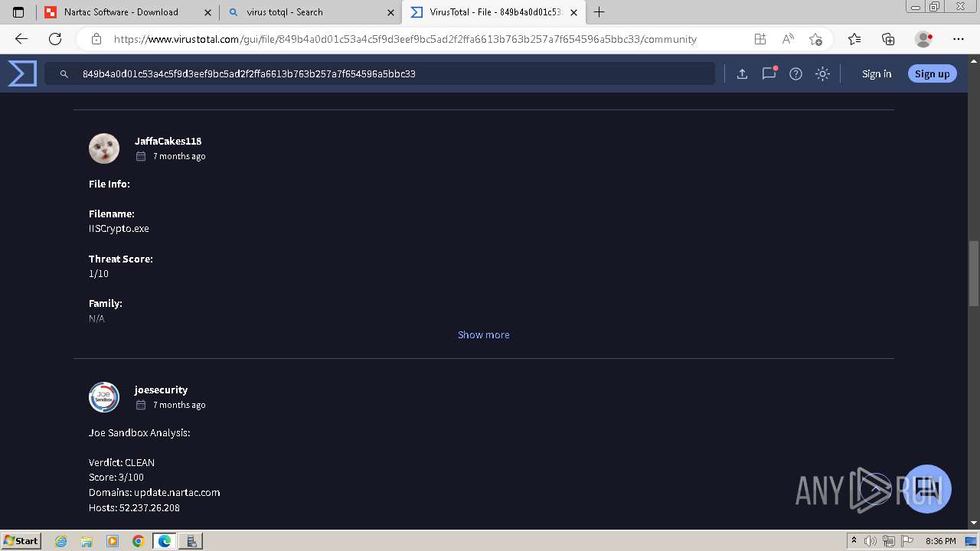The width and height of the screenshot is (980, 551).
Task: Open the JaffaCakes118 user profile
Action: tap(168, 141)
